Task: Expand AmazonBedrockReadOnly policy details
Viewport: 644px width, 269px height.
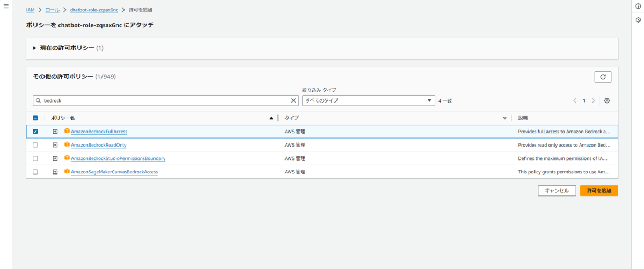Action: coord(55,145)
